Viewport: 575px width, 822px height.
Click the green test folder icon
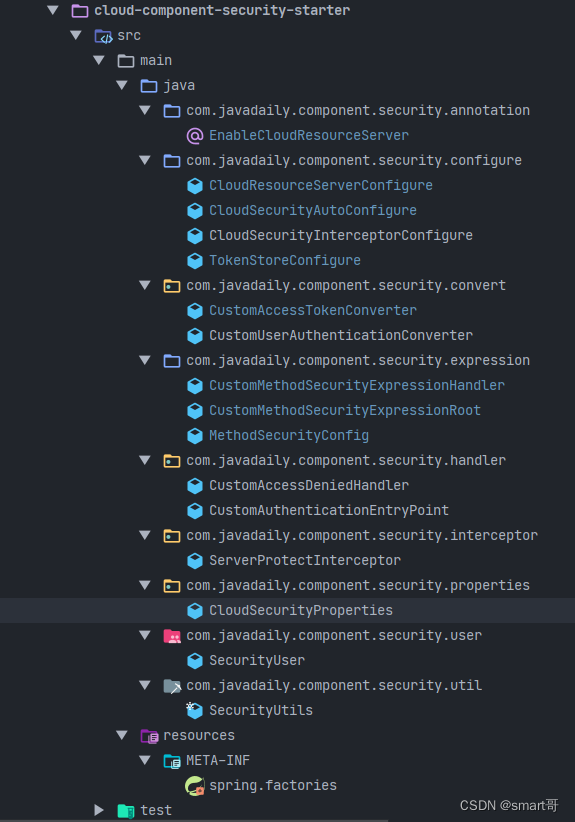coord(126,811)
